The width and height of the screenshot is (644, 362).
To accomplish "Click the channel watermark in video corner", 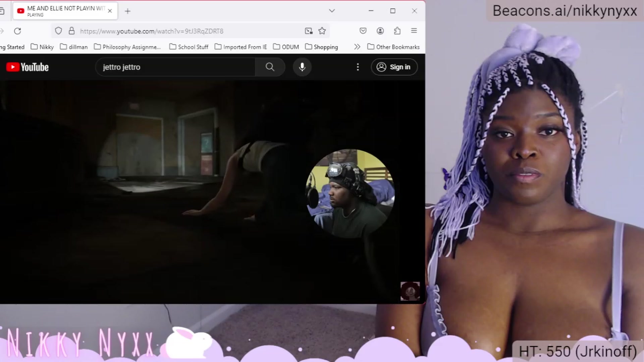I will point(410,291).
